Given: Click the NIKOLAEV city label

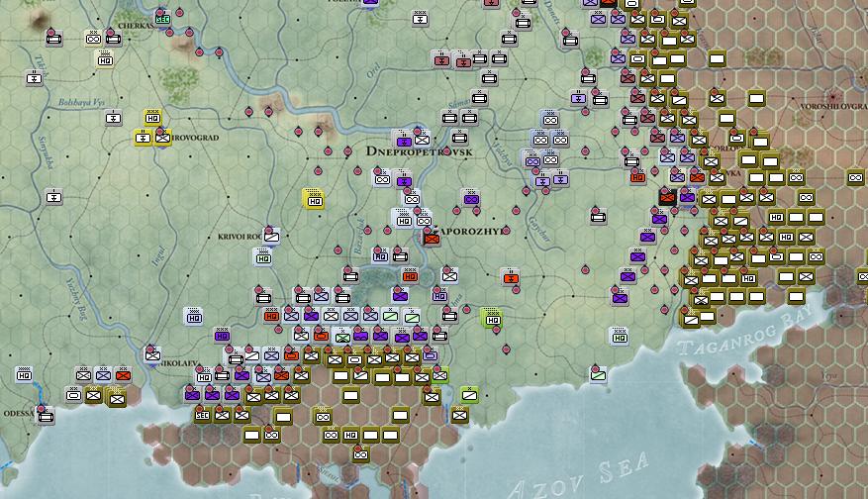Looking at the screenshot, I should (179, 363).
